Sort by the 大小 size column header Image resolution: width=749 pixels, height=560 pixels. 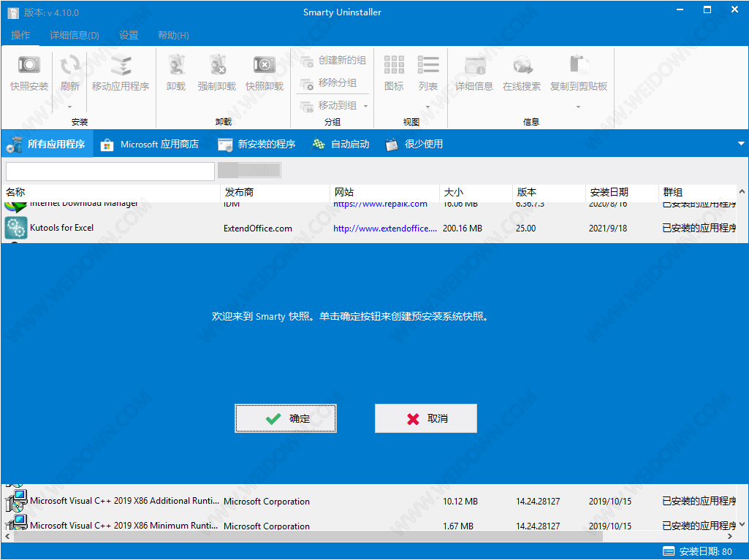click(x=475, y=193)
